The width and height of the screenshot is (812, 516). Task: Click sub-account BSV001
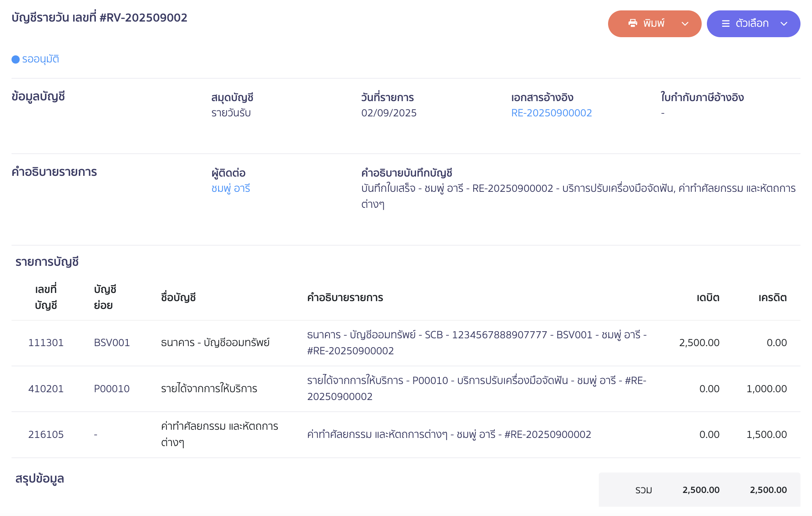pyautogui.click(x=112, y=342)
